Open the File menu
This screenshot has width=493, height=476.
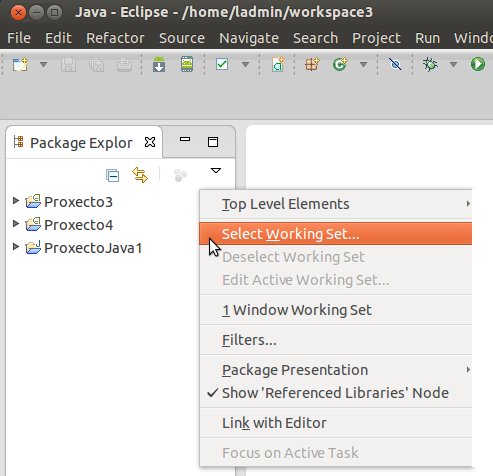19,38
